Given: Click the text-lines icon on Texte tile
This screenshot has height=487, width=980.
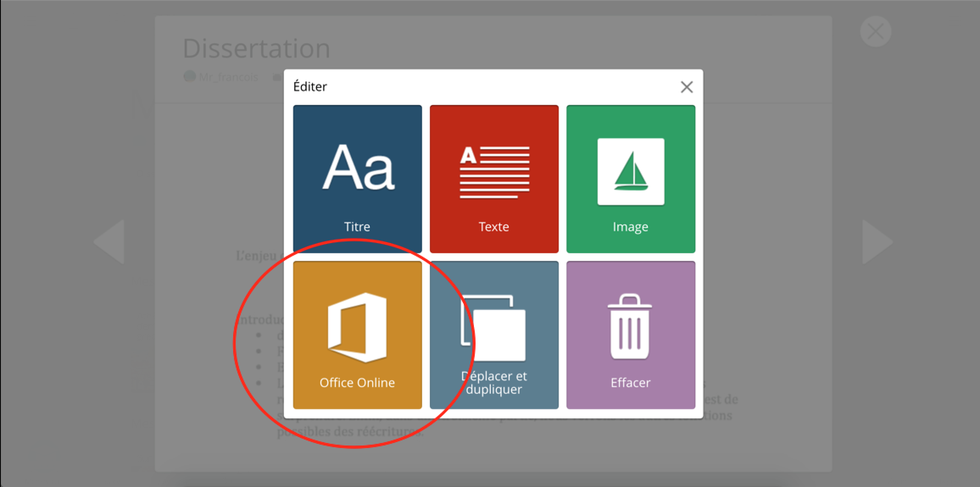Looking at the screenshot, I should pyautogui.click(x=494, y=172).
